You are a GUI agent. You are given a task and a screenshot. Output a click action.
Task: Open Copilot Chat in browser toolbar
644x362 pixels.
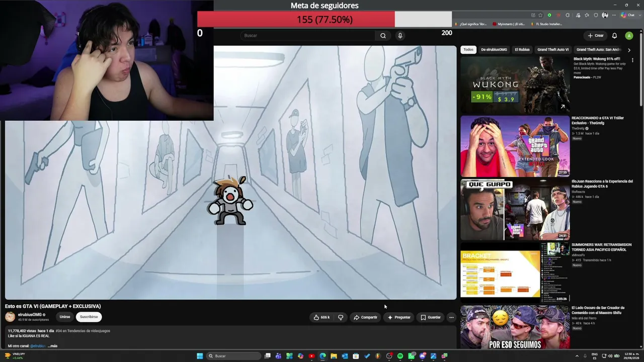pos(627,15)
